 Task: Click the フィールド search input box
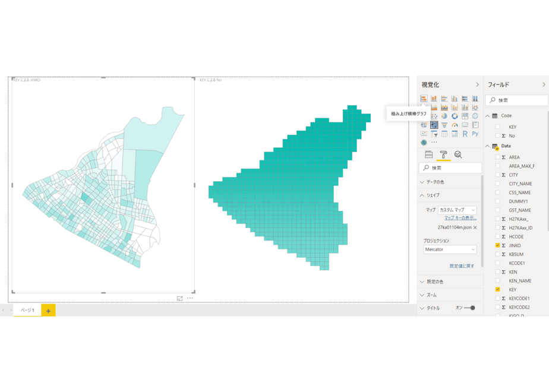pos(516,100)
